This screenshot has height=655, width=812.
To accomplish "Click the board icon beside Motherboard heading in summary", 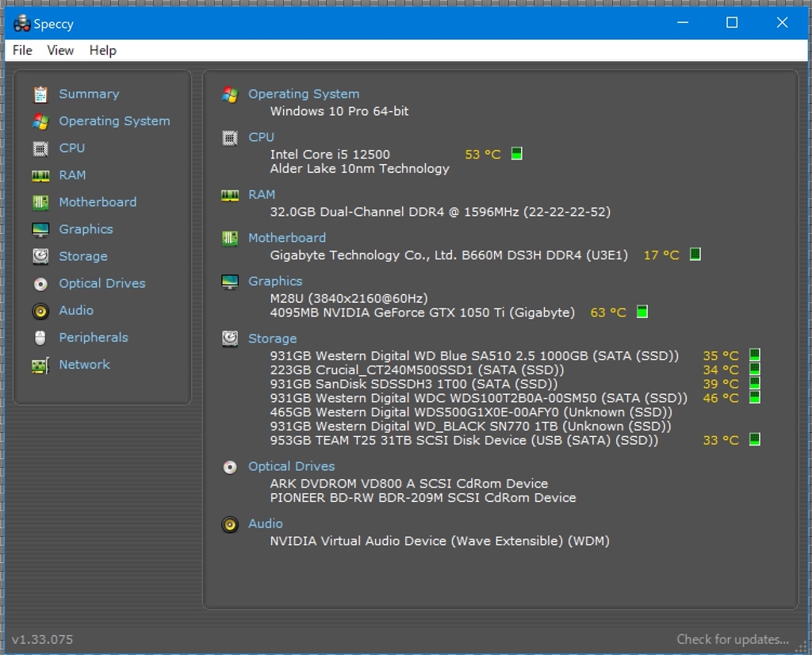I will point(230,238).
